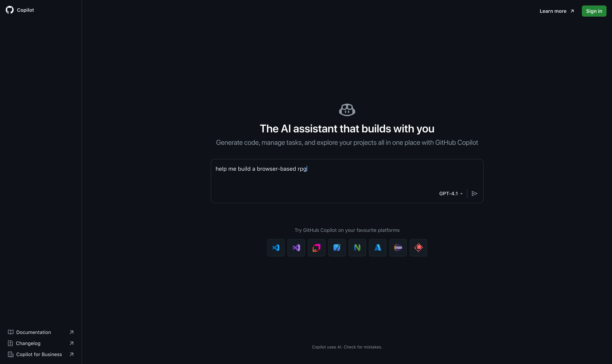Image resolution: width=612 pixels, height=364 pixels.
Task: Click the Copilot mascot icon above heading
Action: click(x=347, y=110)
